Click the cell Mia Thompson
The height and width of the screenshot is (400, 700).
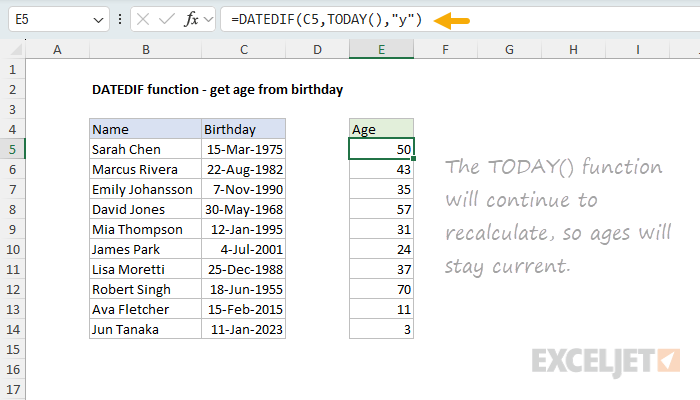(x=146, y=229)
